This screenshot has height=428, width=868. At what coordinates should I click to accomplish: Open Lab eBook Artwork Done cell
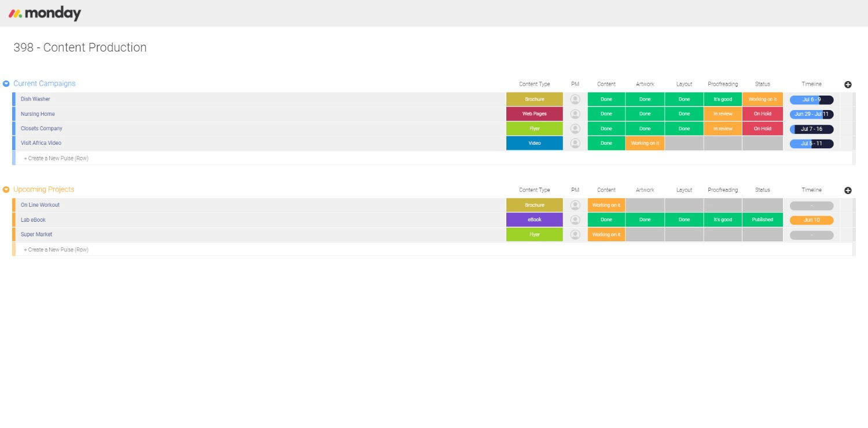[x=645, y=220]
